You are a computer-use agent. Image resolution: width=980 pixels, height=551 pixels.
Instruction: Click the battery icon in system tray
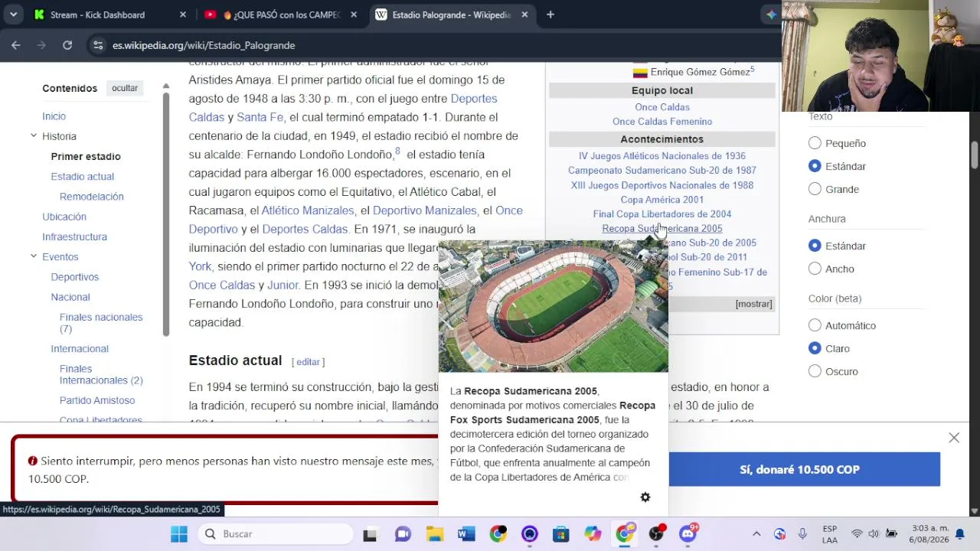pyautogui.click(x=891, y=534)
